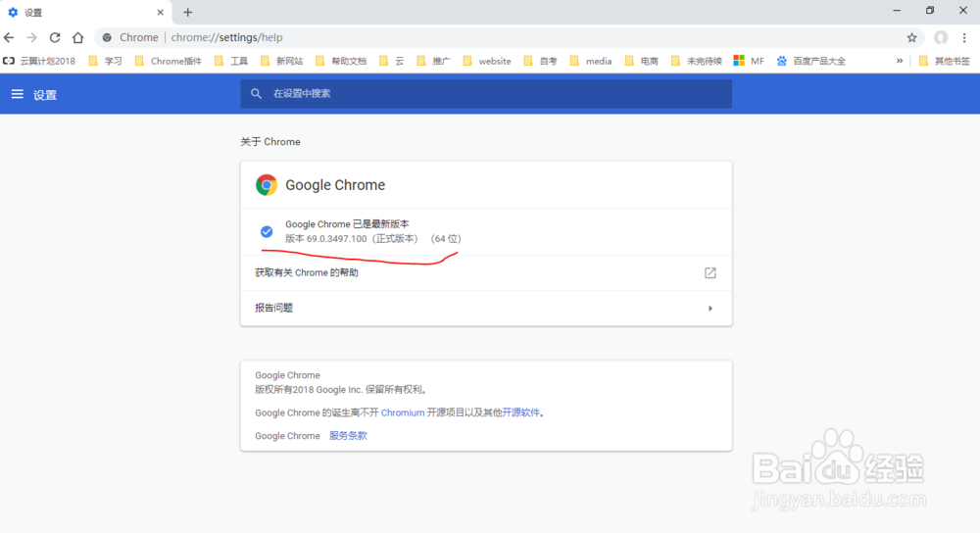Open the 云 bookmark folder

coord(391,61)
